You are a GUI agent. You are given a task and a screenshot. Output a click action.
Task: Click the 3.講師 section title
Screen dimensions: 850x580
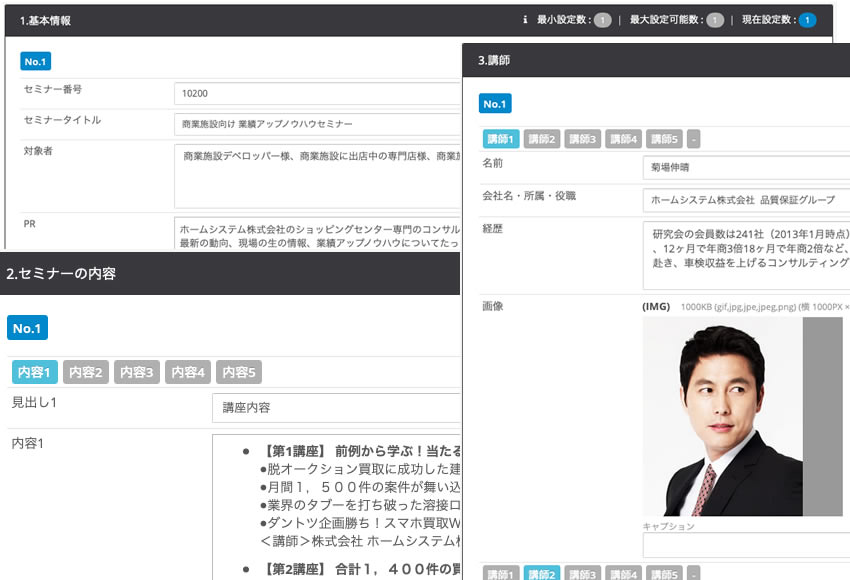pyautogui.click(x=494, y=60)
